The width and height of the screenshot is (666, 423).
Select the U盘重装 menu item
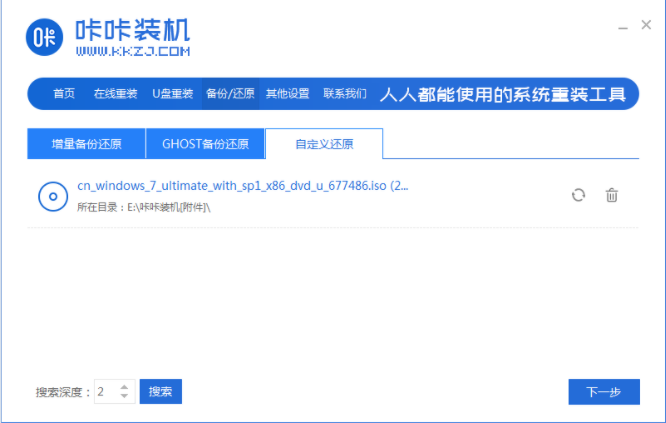[x=172, y=94]
